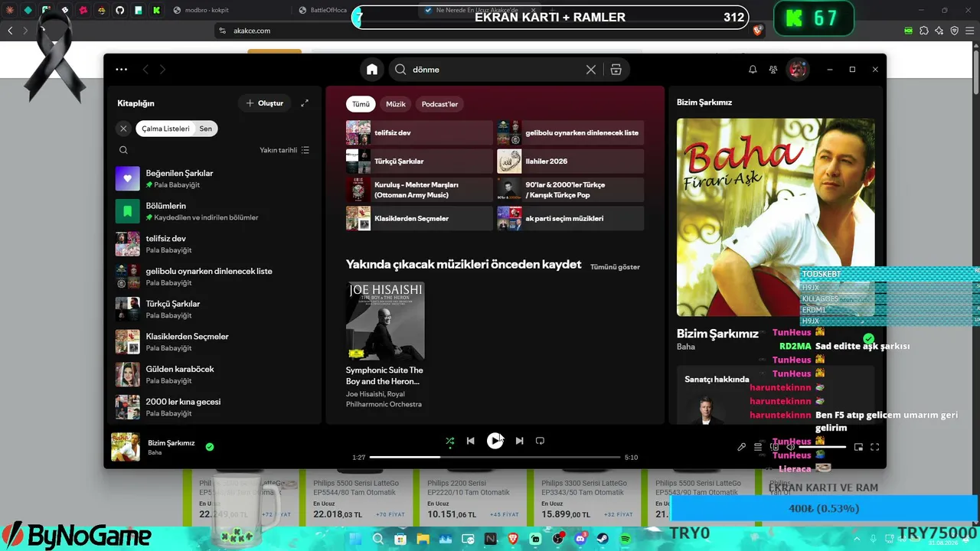The width and height of the screenshot is (980, 551).
Task: Toggle the Sen filter chip
Action: [x=206, y=129]
